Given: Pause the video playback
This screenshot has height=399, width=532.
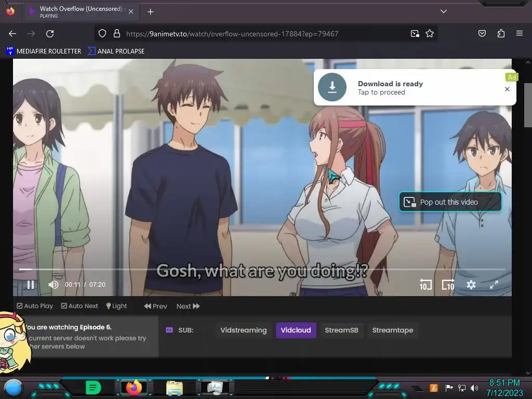Looking at the screenshot, I should click(x=31, y=285).
